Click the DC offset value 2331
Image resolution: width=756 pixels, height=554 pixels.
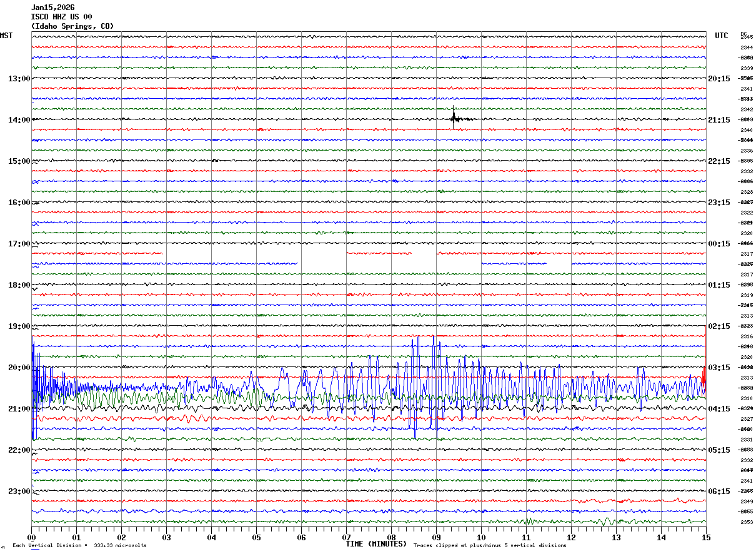(746, 440)
